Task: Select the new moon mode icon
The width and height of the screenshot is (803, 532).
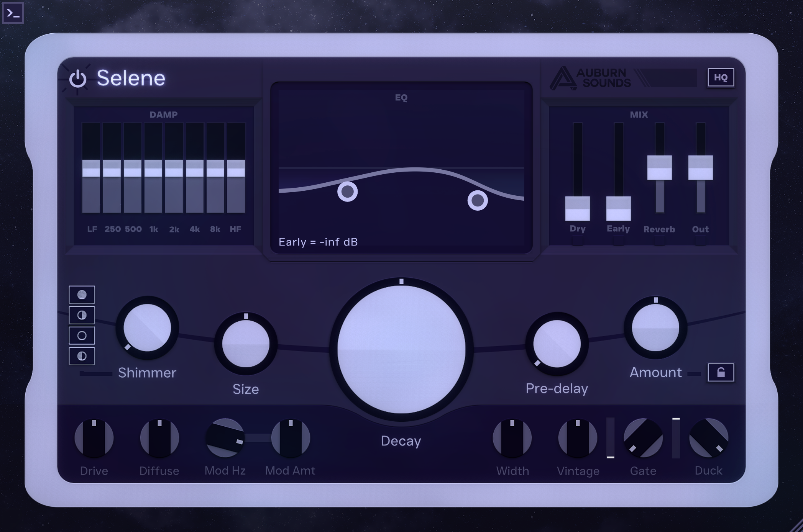Action: click(x=82, y=336)
